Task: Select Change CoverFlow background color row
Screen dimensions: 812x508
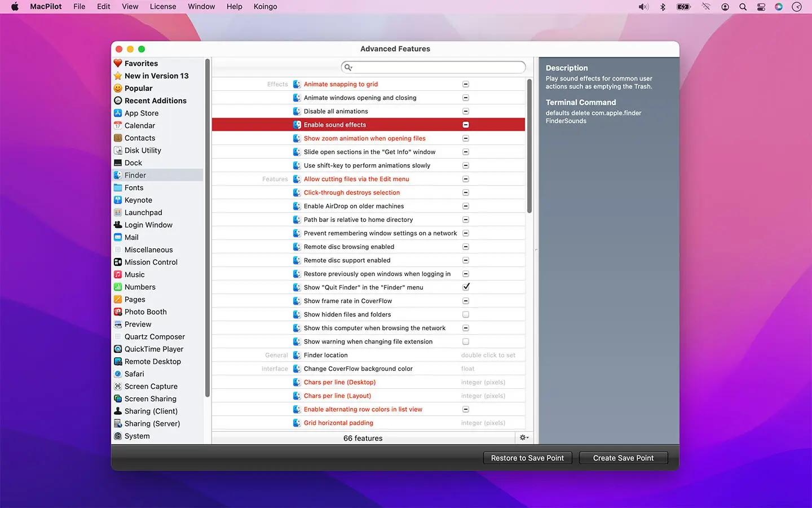Action: pos(368,369)
